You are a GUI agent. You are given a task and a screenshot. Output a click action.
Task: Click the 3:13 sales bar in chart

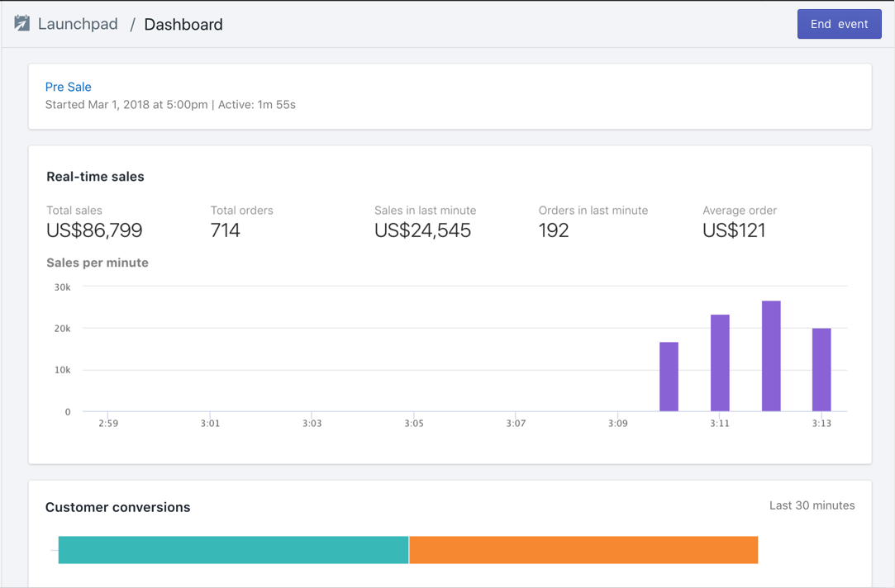point(821,370)
